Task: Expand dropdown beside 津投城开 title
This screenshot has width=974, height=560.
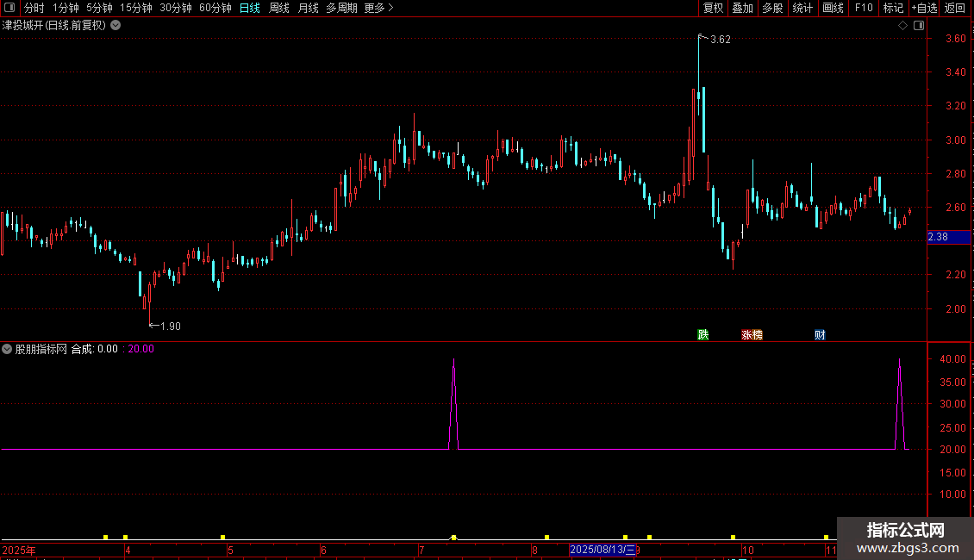Action: coord(116,26)
